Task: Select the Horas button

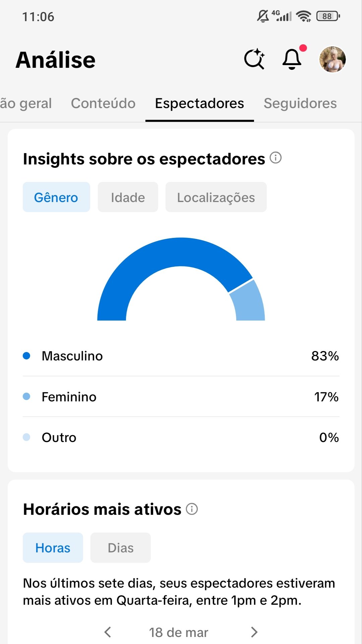Action: 53,548
